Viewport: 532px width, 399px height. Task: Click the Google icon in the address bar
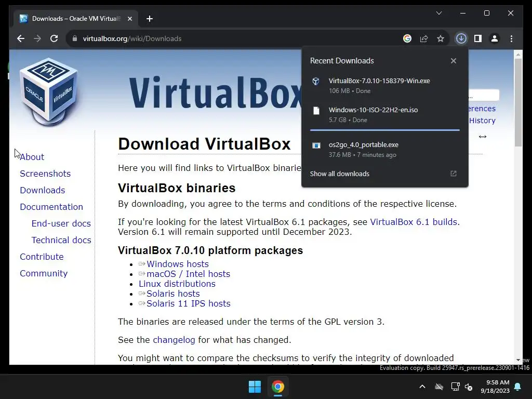click(407, 38)
